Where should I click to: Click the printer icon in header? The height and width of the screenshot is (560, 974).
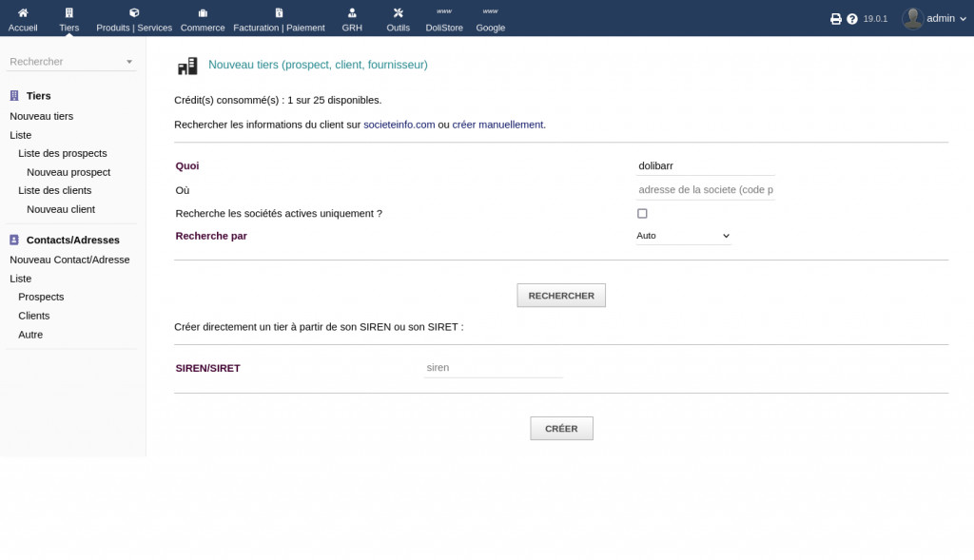coord(836,19)
